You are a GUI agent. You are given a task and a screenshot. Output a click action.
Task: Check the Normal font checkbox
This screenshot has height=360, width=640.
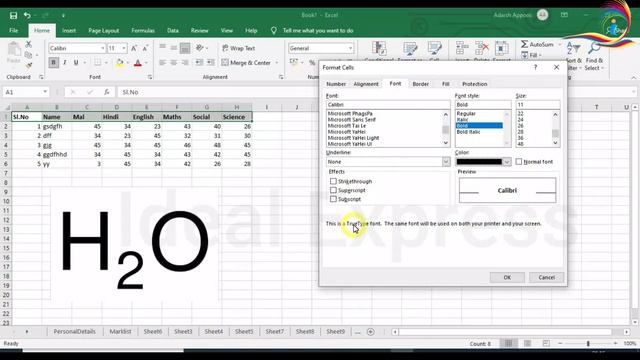[x=519, y=162]
